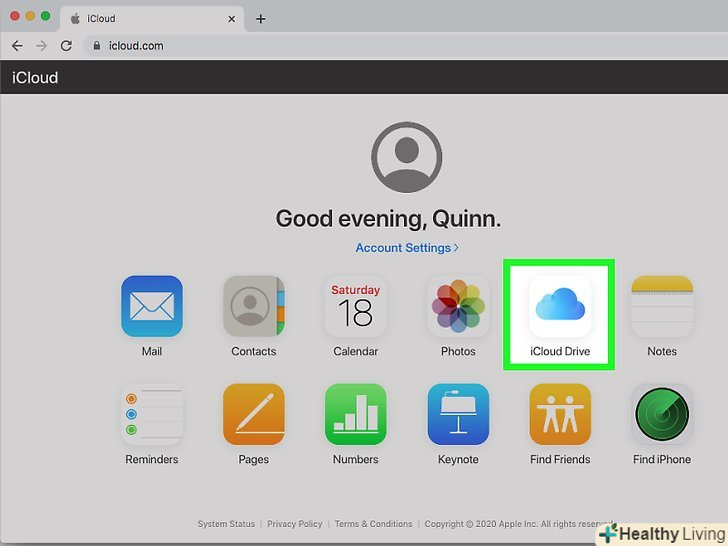This screenshot has width=728, height=546.
Task: Open the iCloud Drive app icon
Action: tap(560, 306)
